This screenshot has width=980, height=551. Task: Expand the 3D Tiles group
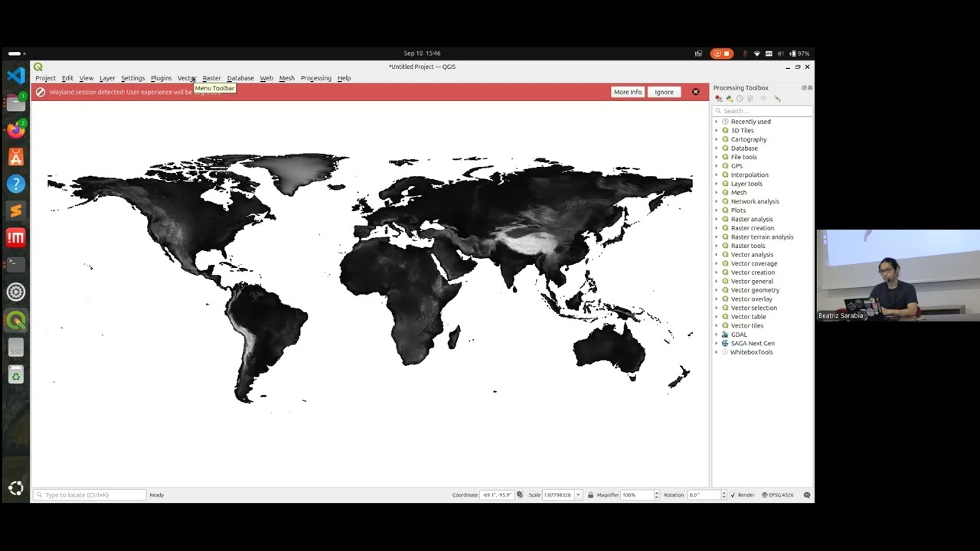click(717, 131)
